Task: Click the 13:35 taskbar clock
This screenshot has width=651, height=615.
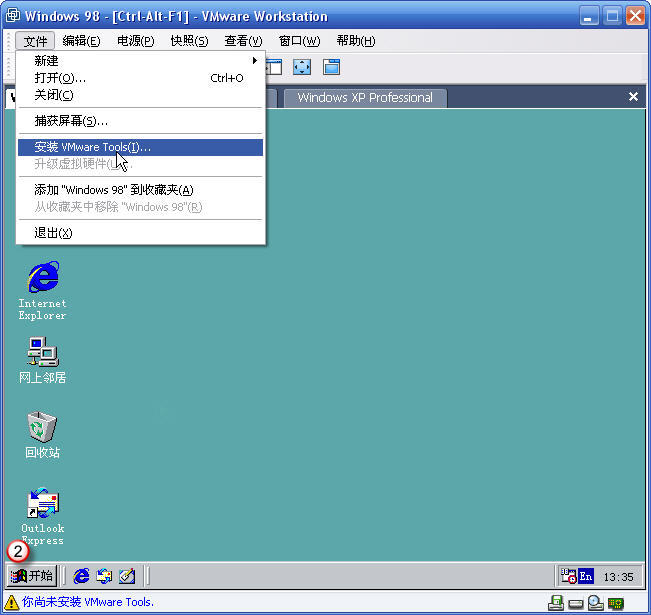Action: 618,577
